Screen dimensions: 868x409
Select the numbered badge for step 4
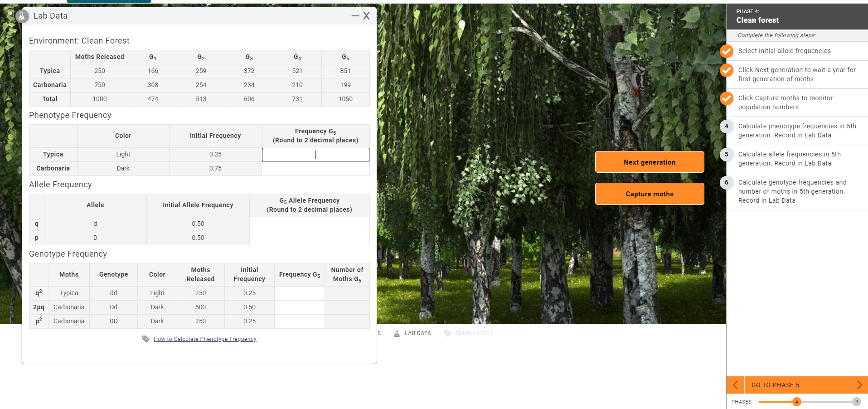(x=727, y=127)
